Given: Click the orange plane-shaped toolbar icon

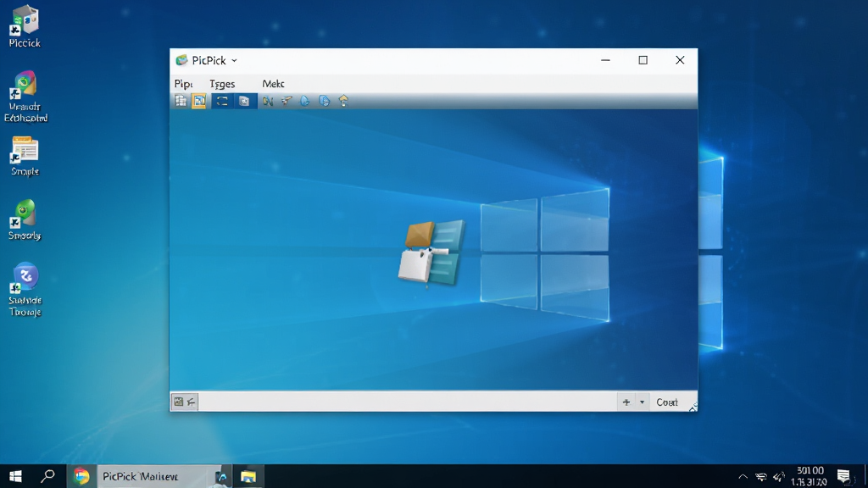Looking at the screenshot, I should tap(287, 101).
